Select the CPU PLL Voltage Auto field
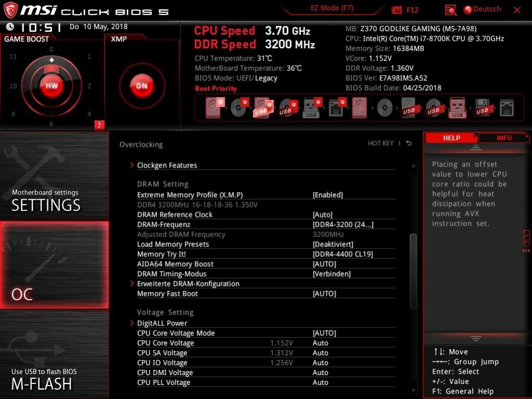 coord(320,382)
